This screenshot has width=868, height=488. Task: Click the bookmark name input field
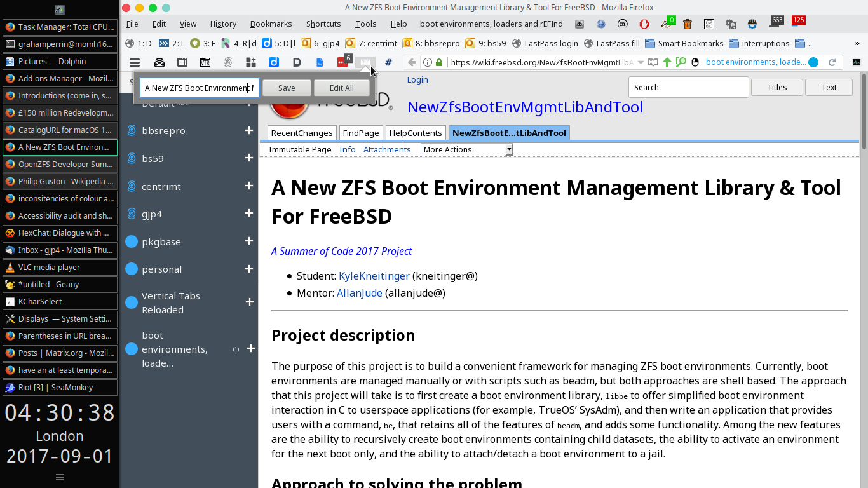click(x=200, y=88)
